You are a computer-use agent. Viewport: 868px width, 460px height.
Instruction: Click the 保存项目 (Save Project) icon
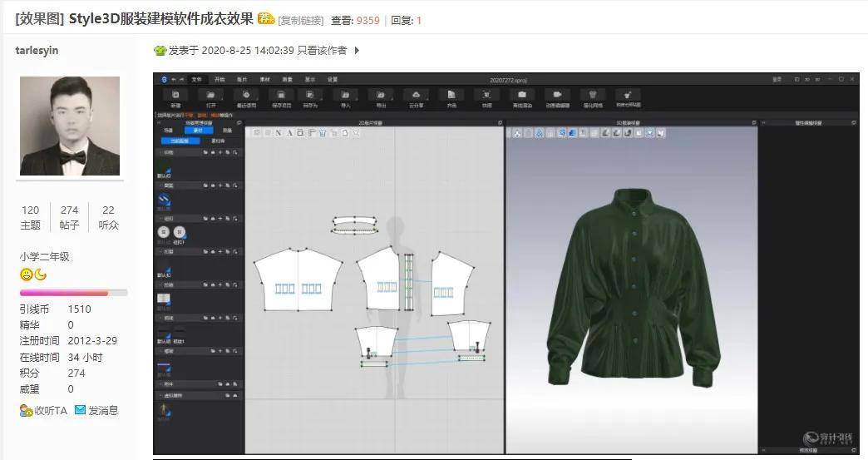(281, 95)
